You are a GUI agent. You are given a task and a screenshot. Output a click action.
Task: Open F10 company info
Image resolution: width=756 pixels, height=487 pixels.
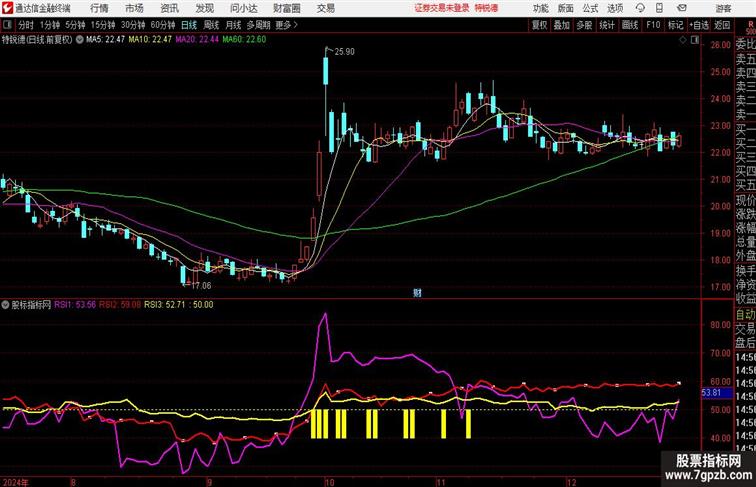tap(653, 25)
